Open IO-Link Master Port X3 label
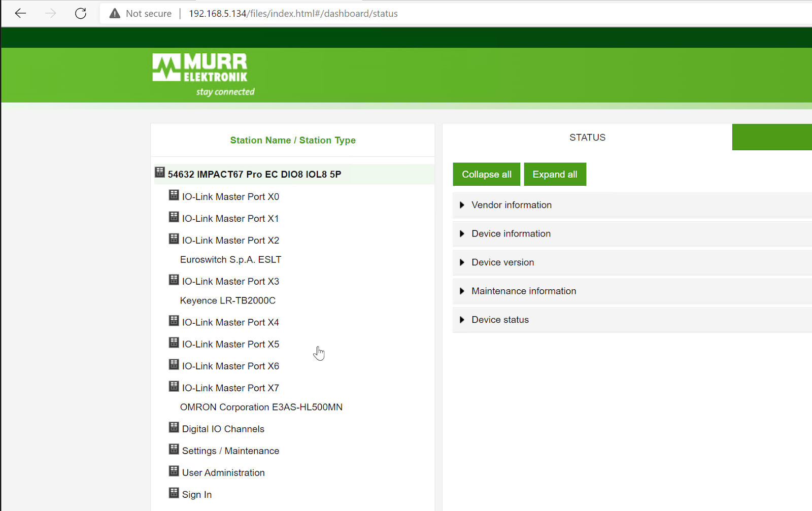This screenshot has height=511, width=812. pos(230,282)
